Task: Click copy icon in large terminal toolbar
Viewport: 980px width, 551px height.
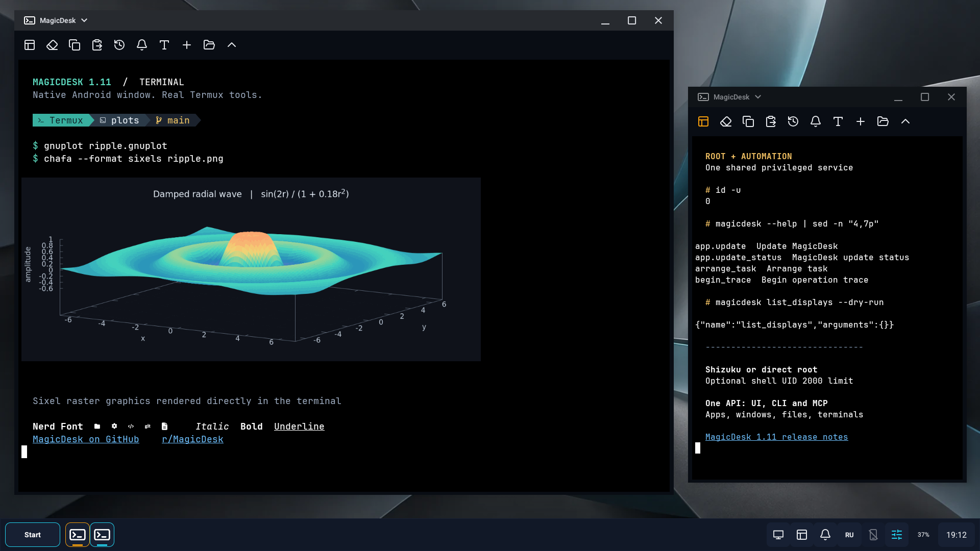Action: click(x=75, y=45)
